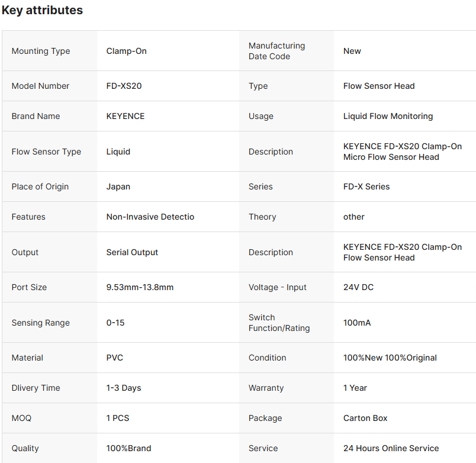Select the Flow Sensor Head type value
This screenshot has width=476, height=463.
click(x=378, y=86)
